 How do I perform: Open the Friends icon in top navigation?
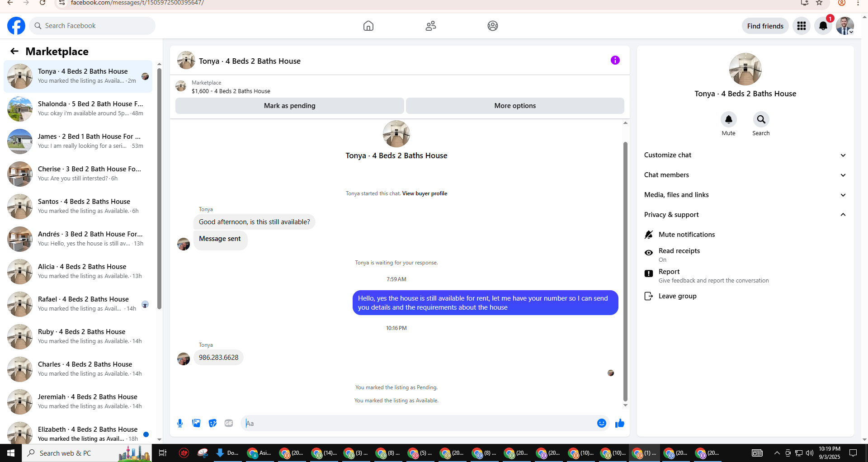point(431,26)
